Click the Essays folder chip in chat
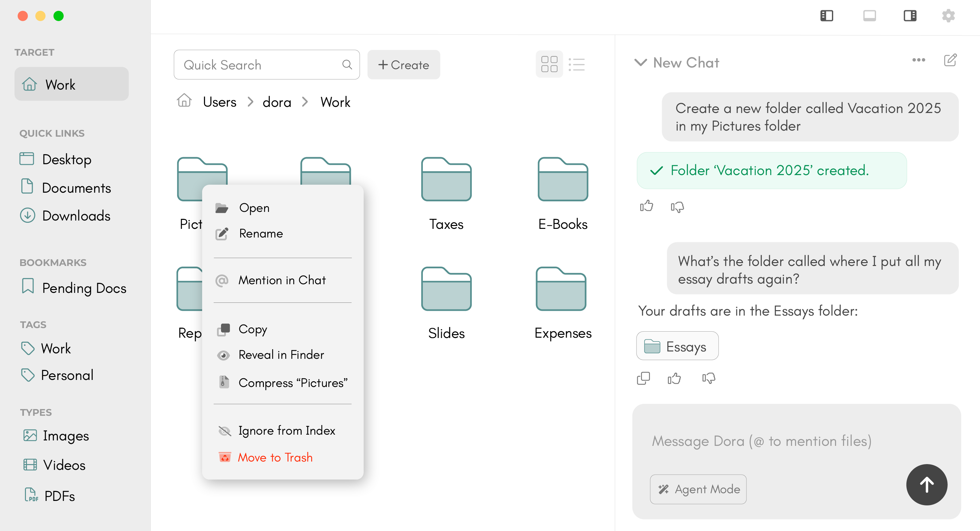Image resolution: width=980 pixels, height=531 pixels. point(677,346)
